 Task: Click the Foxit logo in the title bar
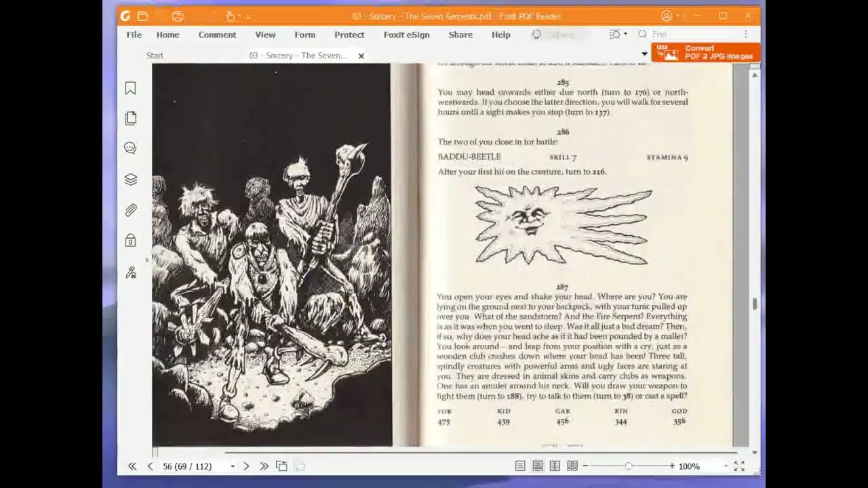pyautogui.click(x=125, y=16)
